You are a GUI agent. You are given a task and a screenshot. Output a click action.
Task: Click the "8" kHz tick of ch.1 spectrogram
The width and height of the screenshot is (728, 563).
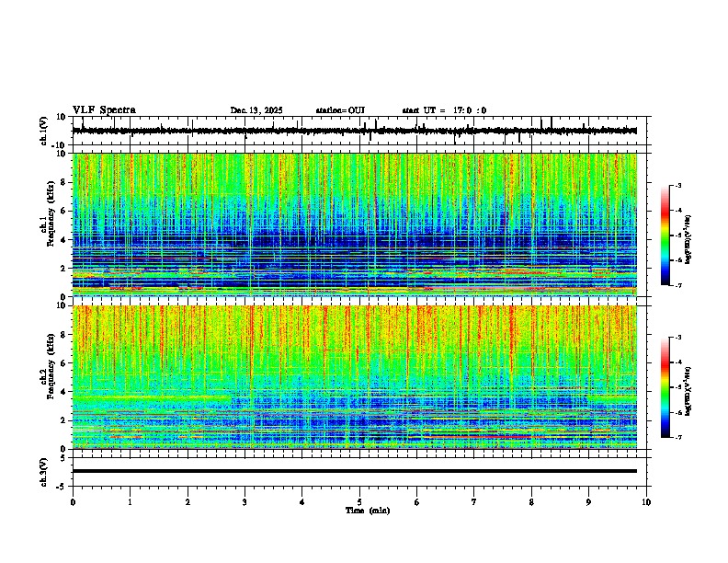63,182
